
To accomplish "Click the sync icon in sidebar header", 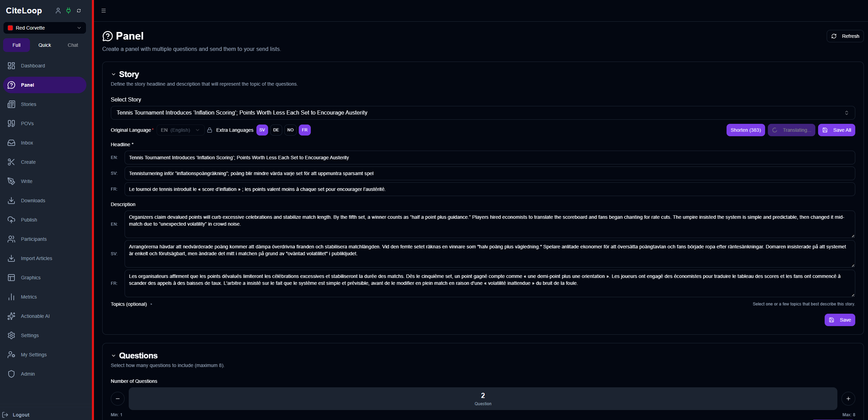I will 79,11.
